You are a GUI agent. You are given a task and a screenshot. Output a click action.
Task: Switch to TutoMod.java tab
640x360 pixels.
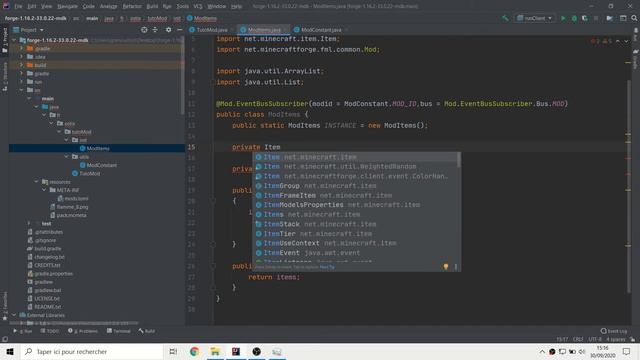click(x=211, y=30)
